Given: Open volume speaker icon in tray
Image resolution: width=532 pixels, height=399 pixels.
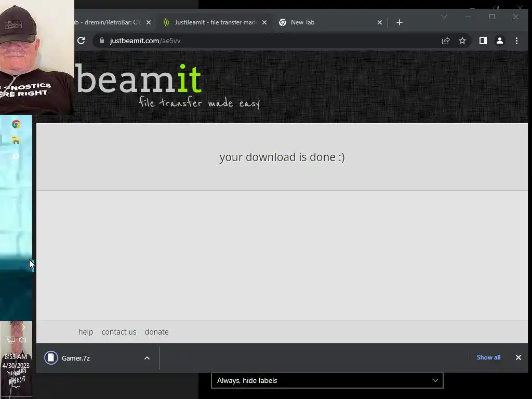Looking at the screenshot, I should point(22,340).
